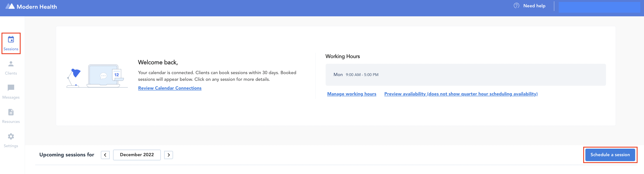This screenshot has height=174, width=644.
Task: Select the Clients label in the sidebar
Action: tap(11, 73)
